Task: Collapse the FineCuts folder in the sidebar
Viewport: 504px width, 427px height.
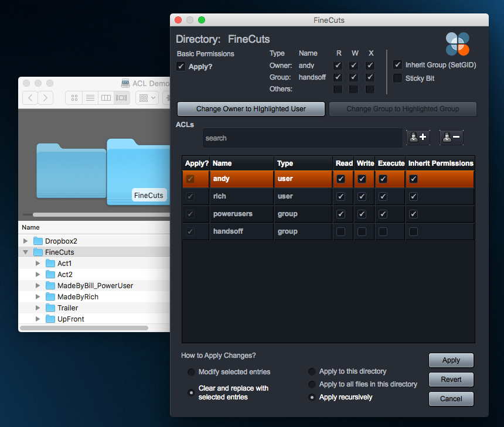Action: coord(25,252)
